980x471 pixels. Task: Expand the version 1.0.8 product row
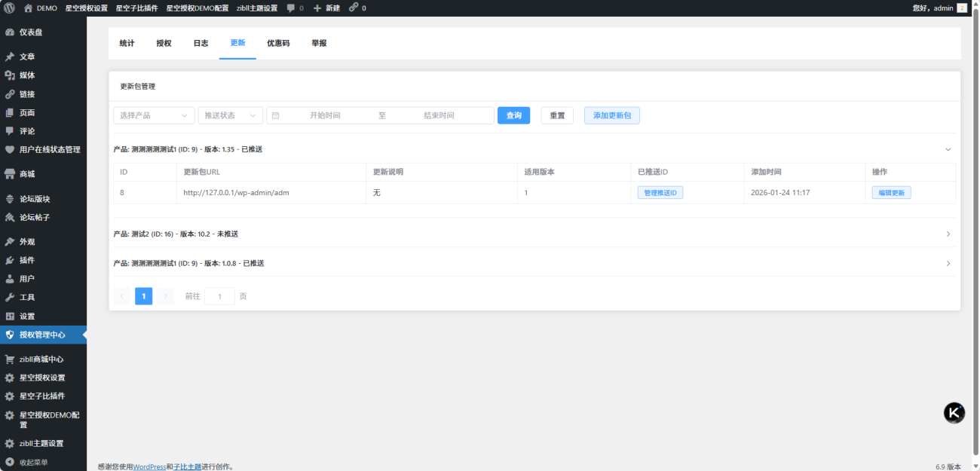[948, 264]
